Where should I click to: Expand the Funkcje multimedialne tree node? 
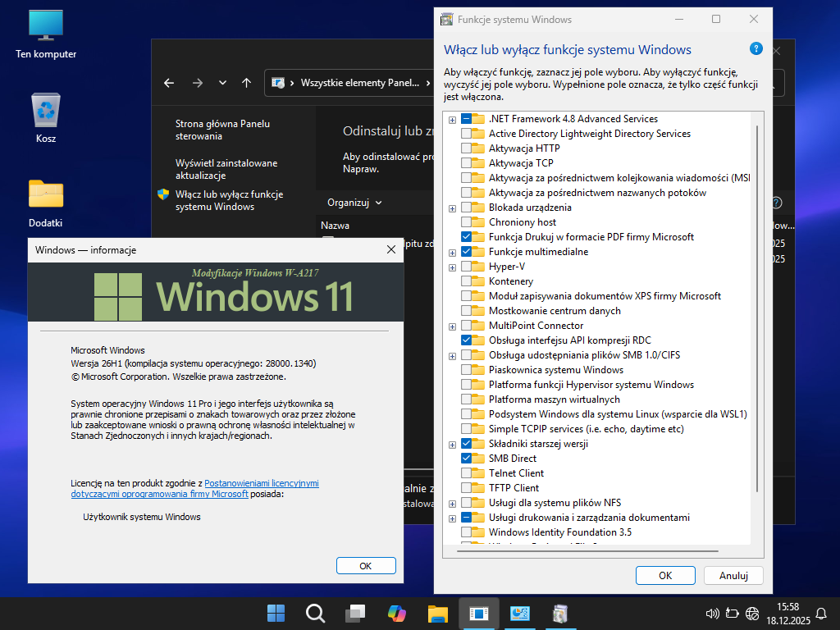[452, 253]
